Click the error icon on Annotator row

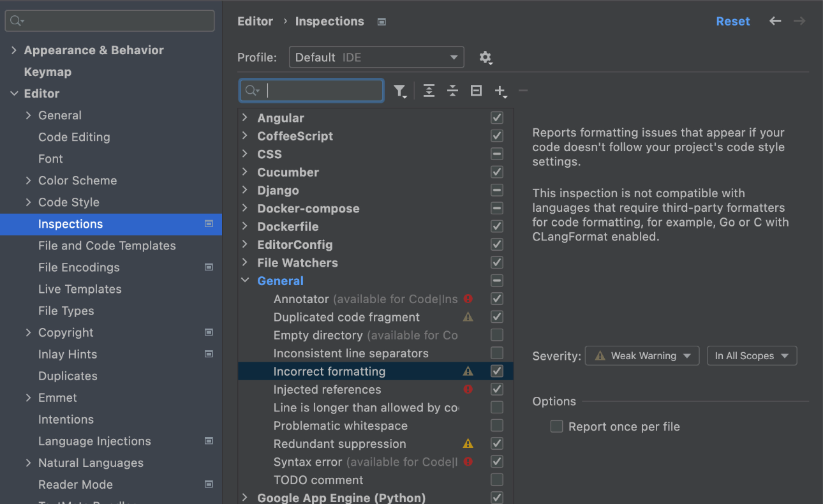(468, 299)
